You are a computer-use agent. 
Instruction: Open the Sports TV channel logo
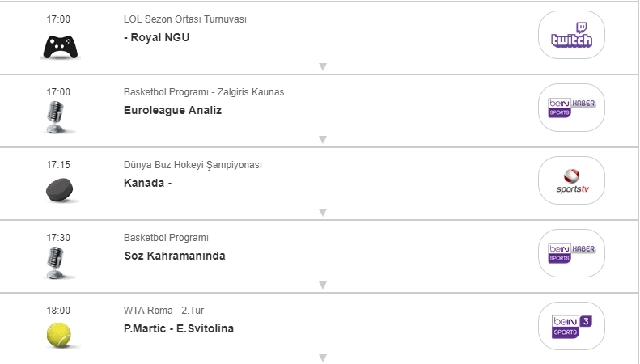pos(571,180)
